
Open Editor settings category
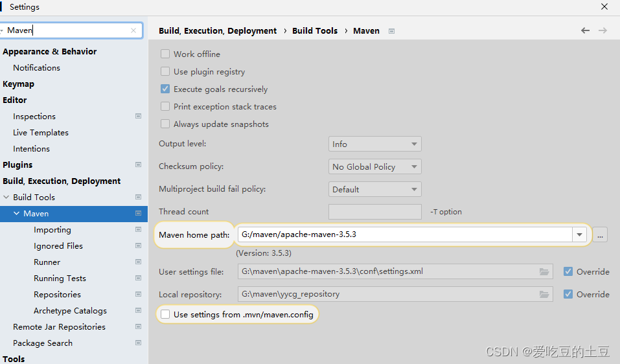[15, 100]
